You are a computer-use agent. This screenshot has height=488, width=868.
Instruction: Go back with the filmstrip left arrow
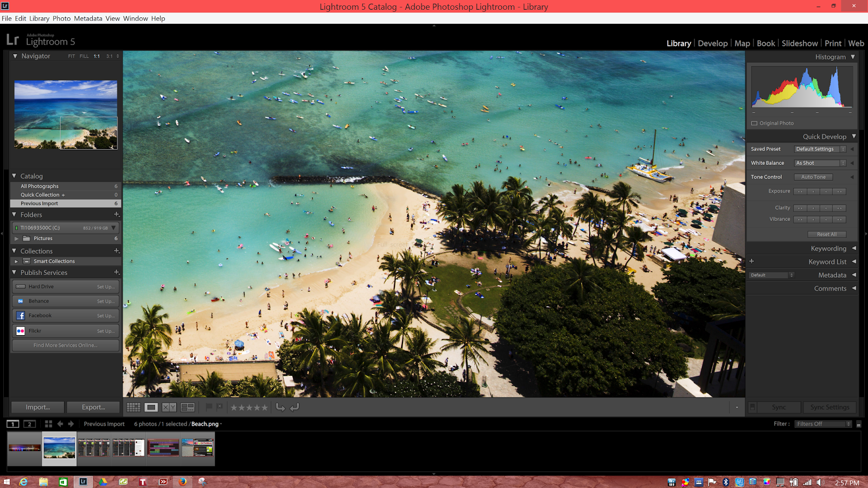[60, 424]
